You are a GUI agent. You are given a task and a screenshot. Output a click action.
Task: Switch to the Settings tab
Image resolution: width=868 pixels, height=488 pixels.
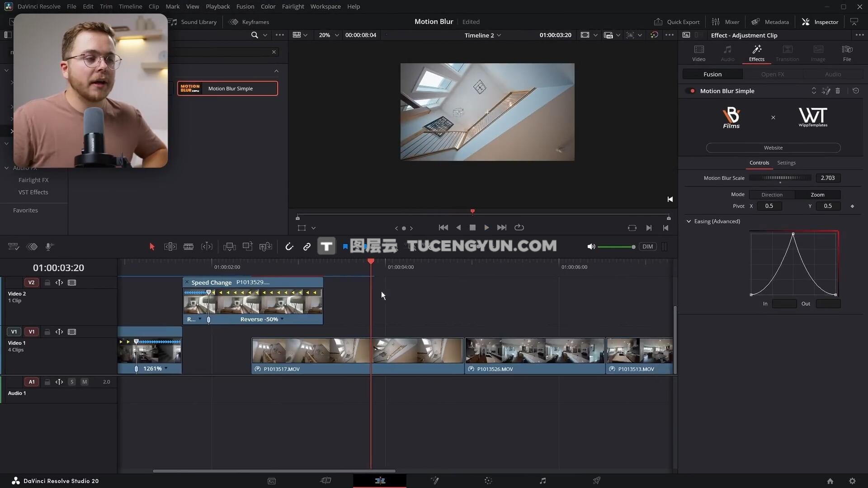tap(786, 163)
